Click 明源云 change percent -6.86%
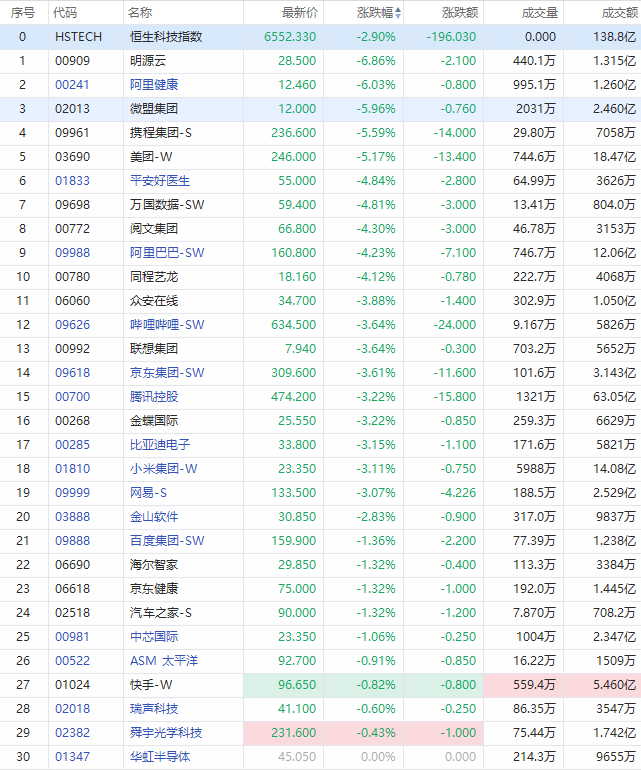The height and width of the screenshot is (772, 641). [376, 61]
